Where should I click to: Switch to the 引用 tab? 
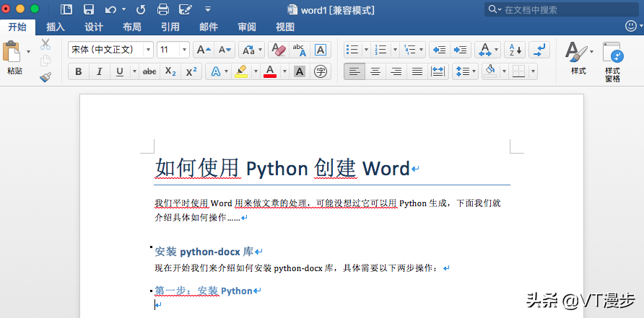[x=170, y=27]
